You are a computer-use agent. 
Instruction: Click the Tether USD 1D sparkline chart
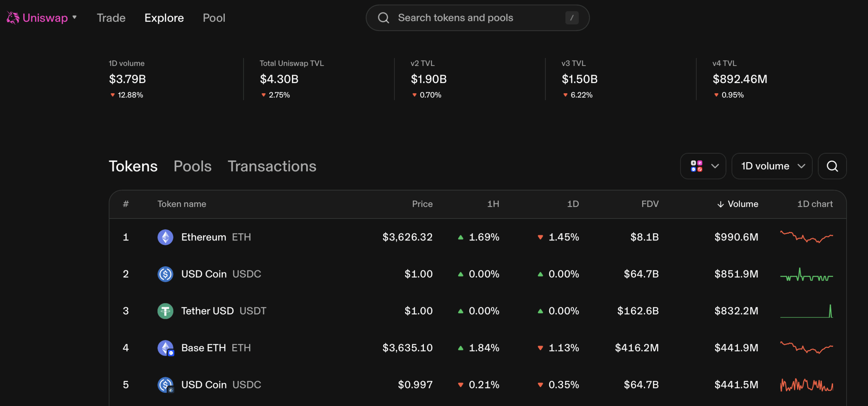(806, 311)
